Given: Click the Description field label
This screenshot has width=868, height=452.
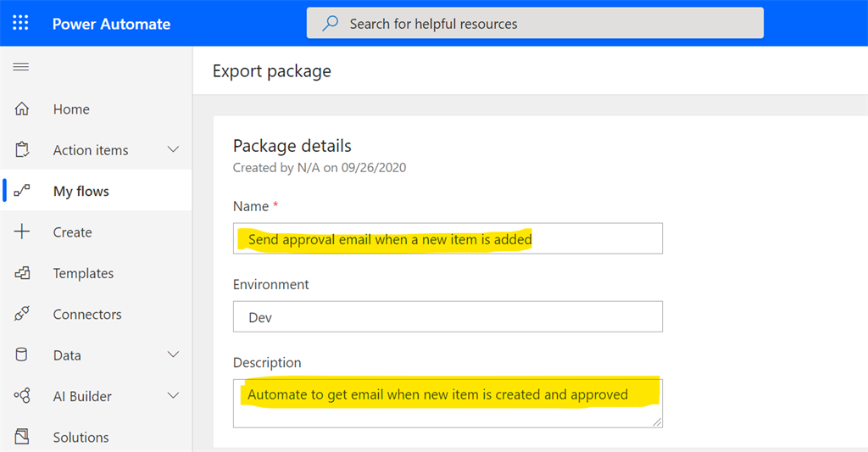Looking at the screenshot, I should [x=267, y=363].
